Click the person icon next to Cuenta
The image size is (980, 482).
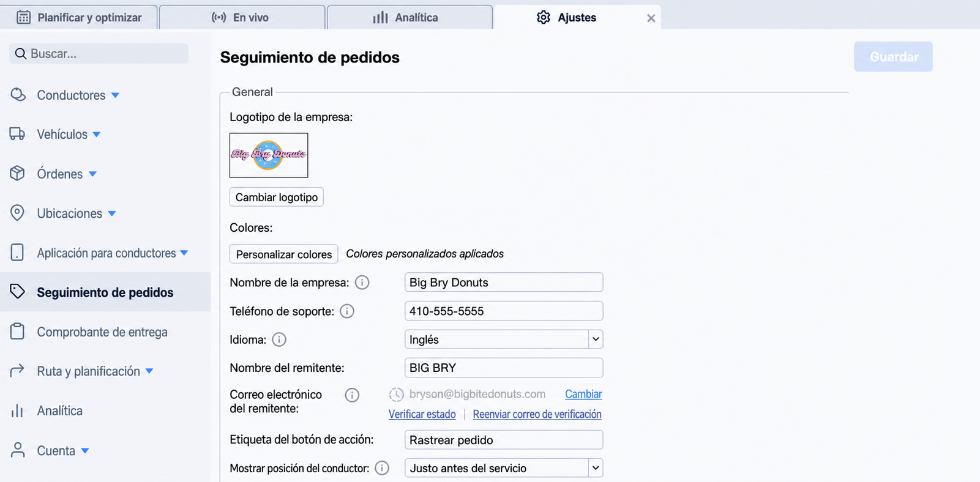pyautogui.click(x=18, y=450)
